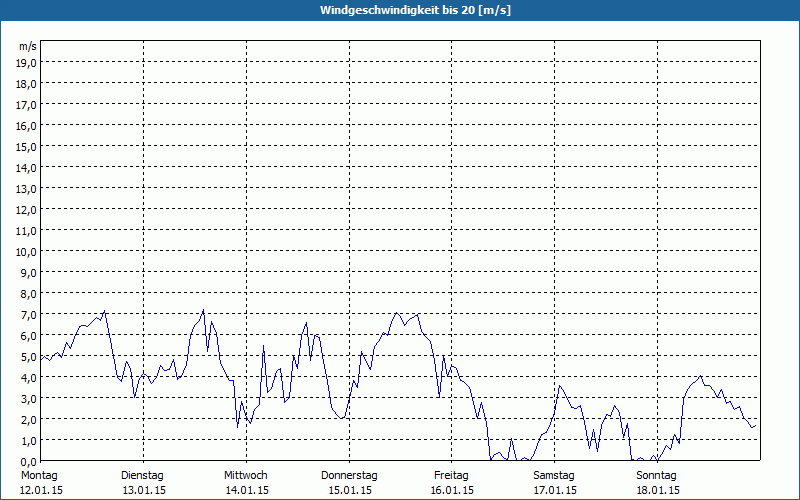This screenshot has width=800, height=500.
Task: Select the '1,0' y-axis label
Action: [x=28, y=441]
